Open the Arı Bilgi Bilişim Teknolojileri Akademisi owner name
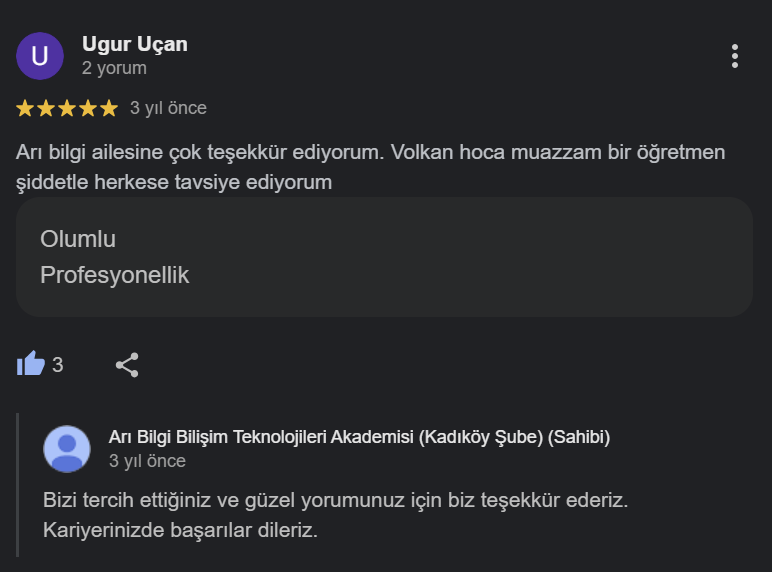This screenshot has width=772, height=572. [x=358, y=436]
